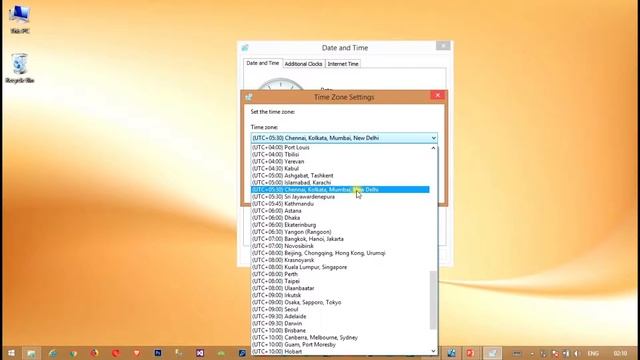Select (UTC+07:00) Bangkok, Hanoi, Jakarta
Image resolution: width=640 pixels, height=360 pixels.
tap(340, 239)
